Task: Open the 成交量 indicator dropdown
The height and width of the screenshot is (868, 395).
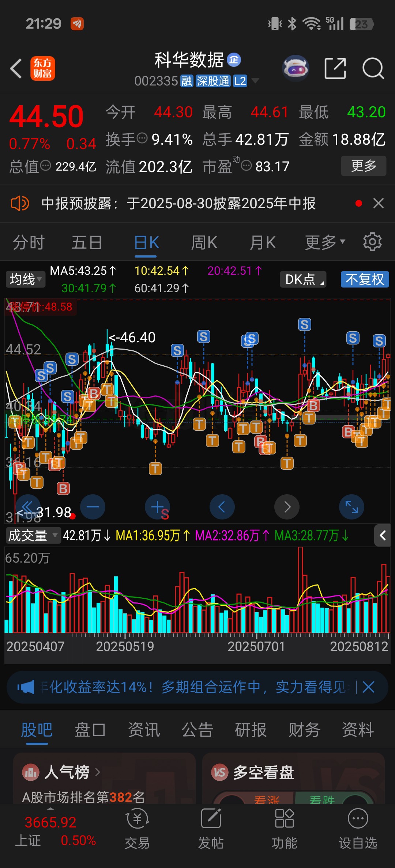Action: [x=33, y=536]
